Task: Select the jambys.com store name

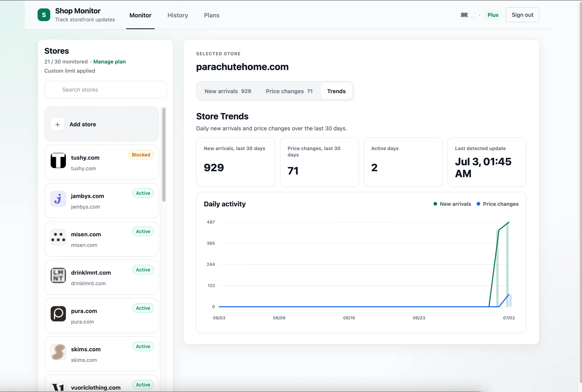Action: coord(87,196)
